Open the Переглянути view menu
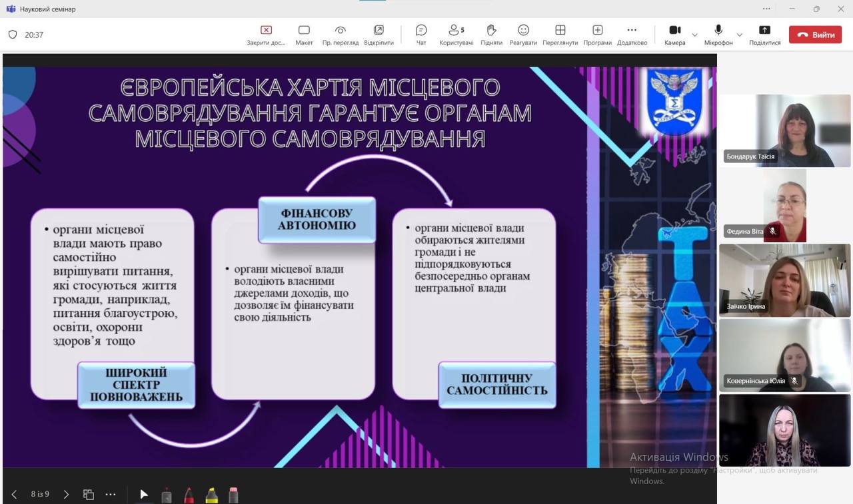 tap(560, 35)
